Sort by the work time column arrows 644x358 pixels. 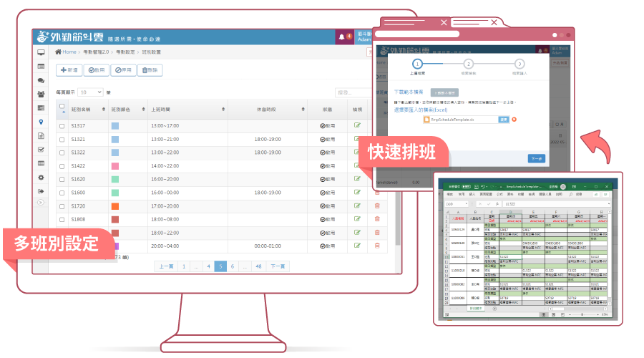click(x=223, y=110)
